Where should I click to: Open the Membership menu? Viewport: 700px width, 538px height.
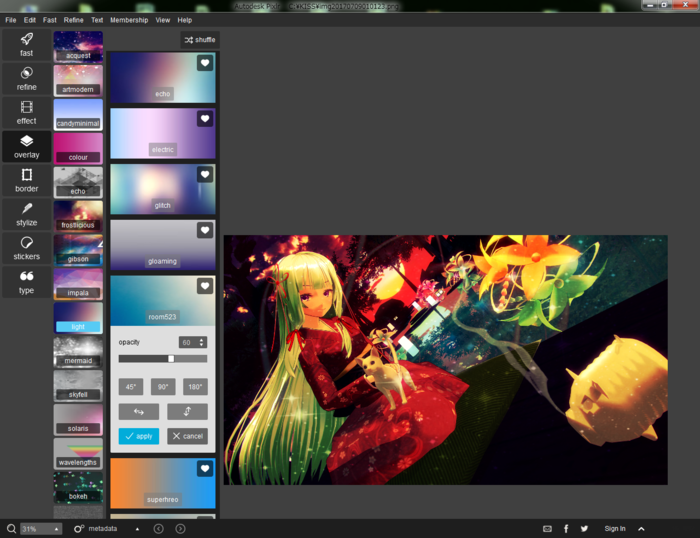[129, 20]
